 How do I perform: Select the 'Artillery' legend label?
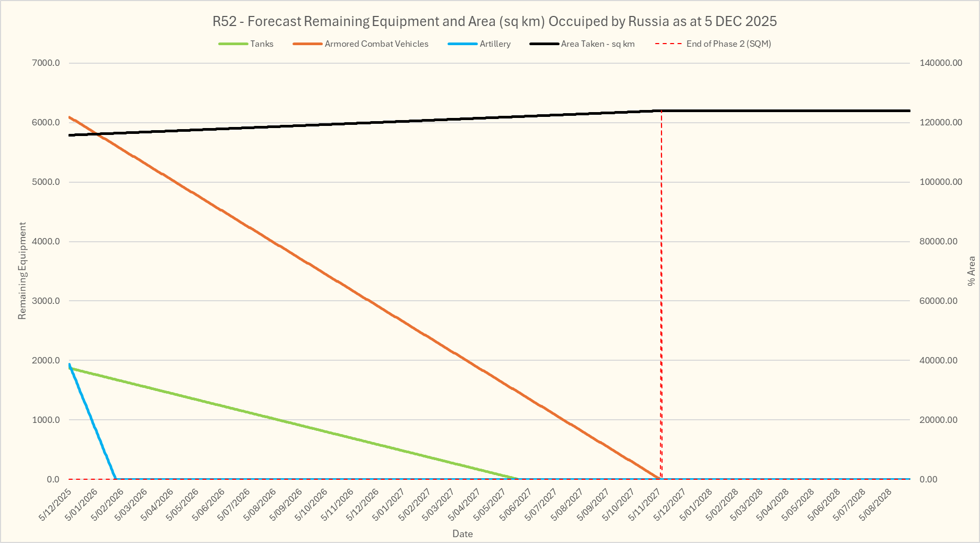coord(495,44)
